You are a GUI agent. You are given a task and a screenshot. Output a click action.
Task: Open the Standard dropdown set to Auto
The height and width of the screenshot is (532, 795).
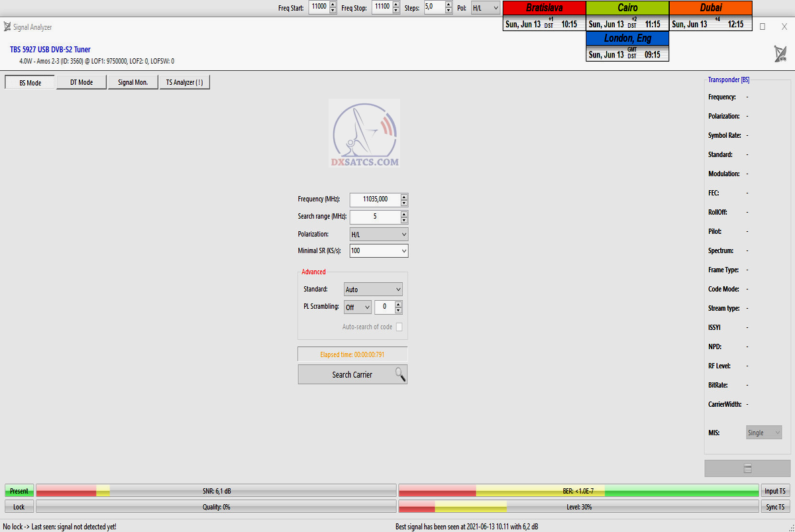[374, 290]
